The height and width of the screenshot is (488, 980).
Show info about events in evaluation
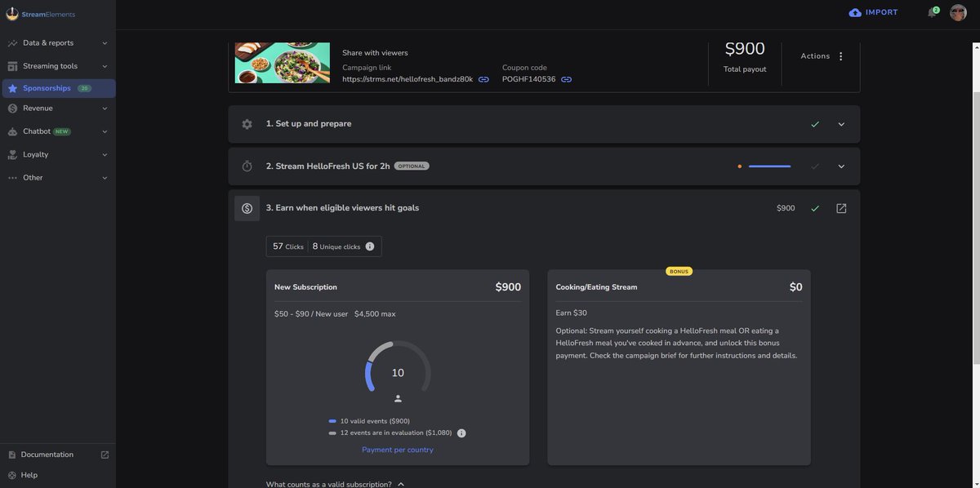coord(461,433)
